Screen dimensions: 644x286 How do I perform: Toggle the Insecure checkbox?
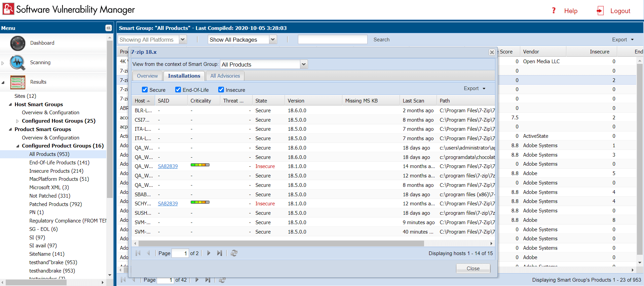pos(221,89)
